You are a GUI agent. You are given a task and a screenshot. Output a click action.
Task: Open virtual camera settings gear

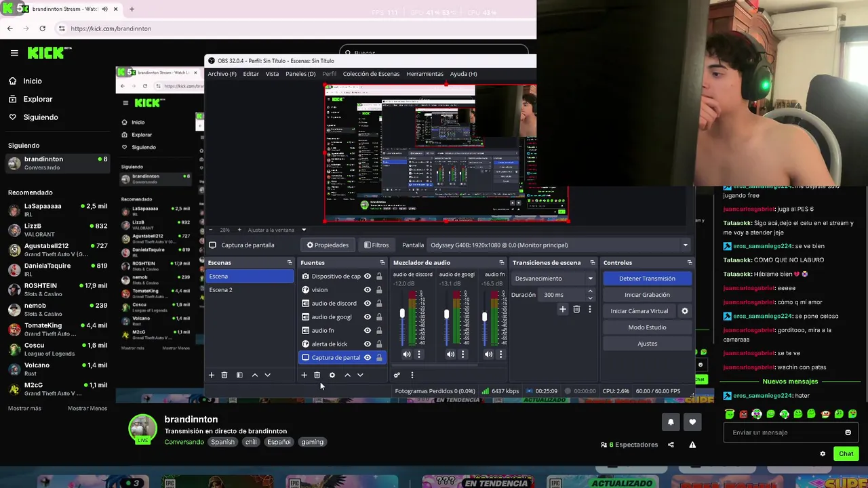pos(684,311)
